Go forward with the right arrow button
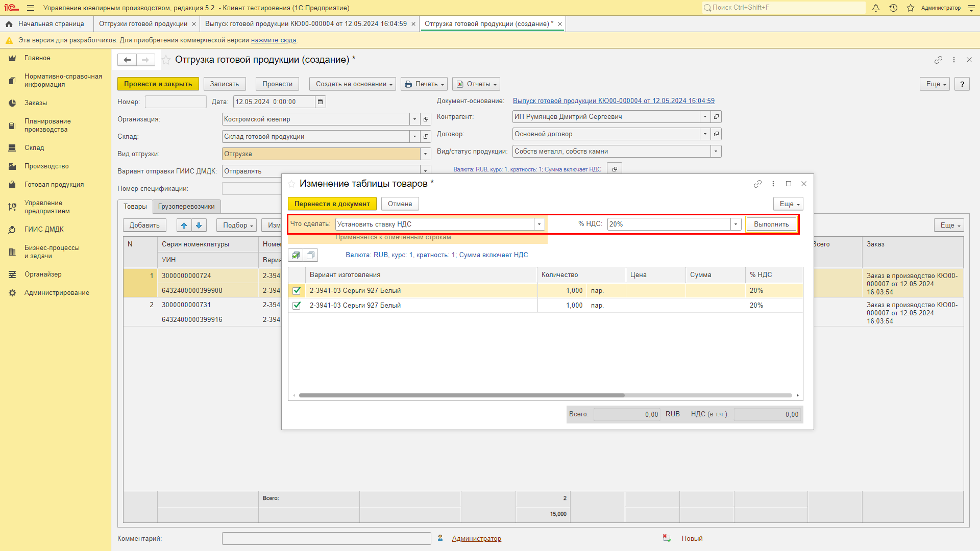Viewport: 980px width, 551px height. 145,60
